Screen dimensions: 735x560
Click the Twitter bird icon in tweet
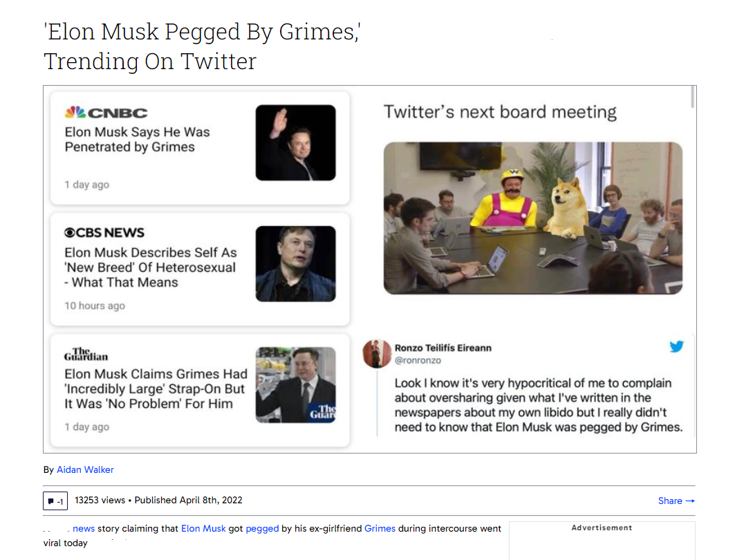pyautogui.click(x=676, y=347)
